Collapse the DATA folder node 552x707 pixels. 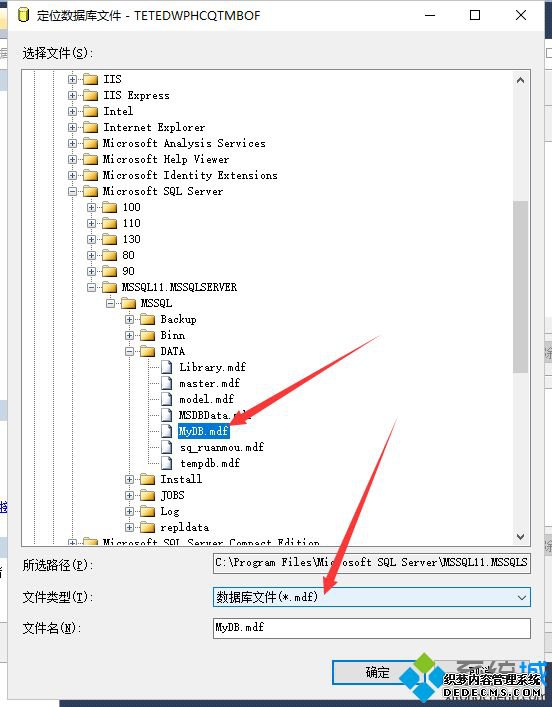129,352
